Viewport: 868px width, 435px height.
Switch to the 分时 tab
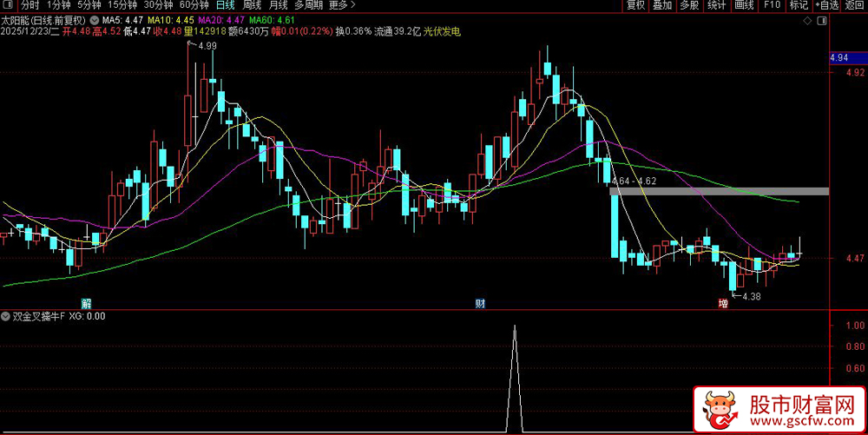coord(30,5)
